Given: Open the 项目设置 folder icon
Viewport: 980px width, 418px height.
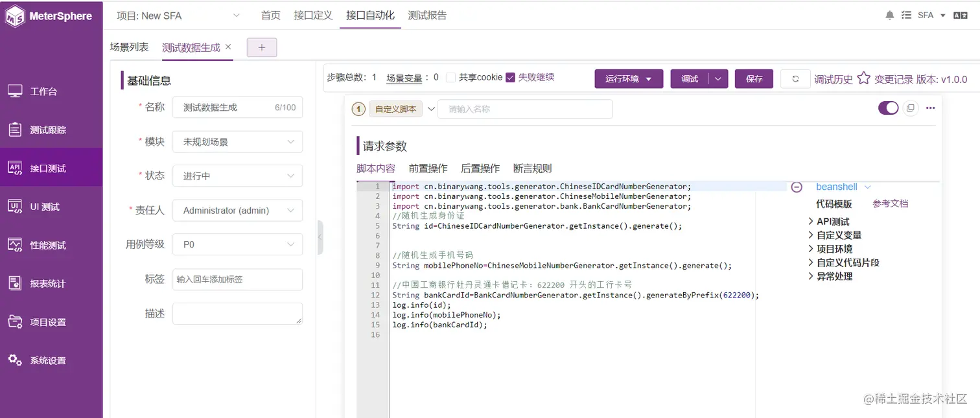Looking at the screenshot, I should click(15, 321).
